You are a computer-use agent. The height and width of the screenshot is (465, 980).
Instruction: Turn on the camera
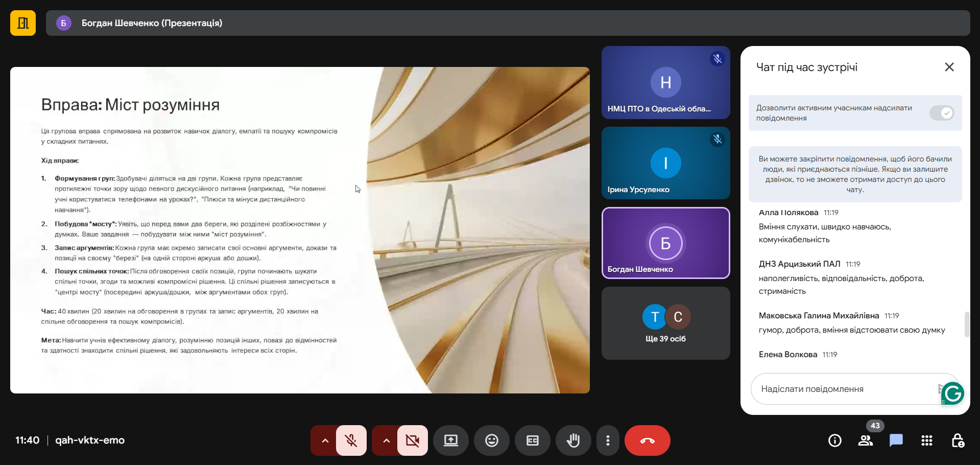point(412,440)
